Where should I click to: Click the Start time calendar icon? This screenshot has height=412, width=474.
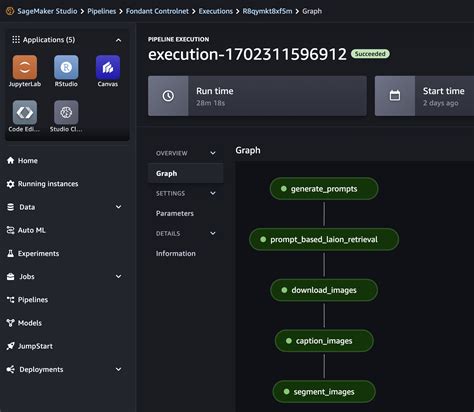click(395, 96)
